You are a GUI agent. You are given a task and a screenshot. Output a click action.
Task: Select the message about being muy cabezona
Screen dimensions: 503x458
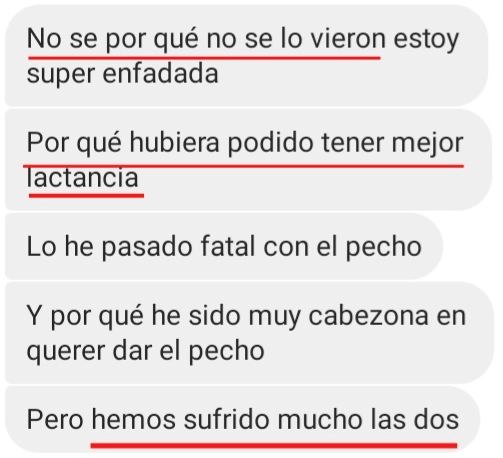coord(249,333)
